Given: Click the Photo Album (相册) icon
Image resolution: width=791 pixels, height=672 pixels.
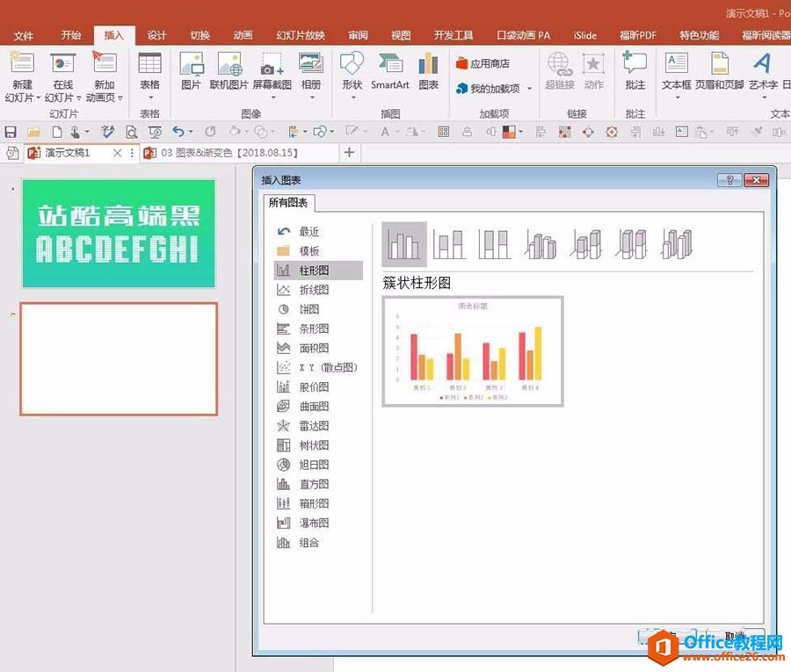Looking at the screenshot, I should point(311,63).
